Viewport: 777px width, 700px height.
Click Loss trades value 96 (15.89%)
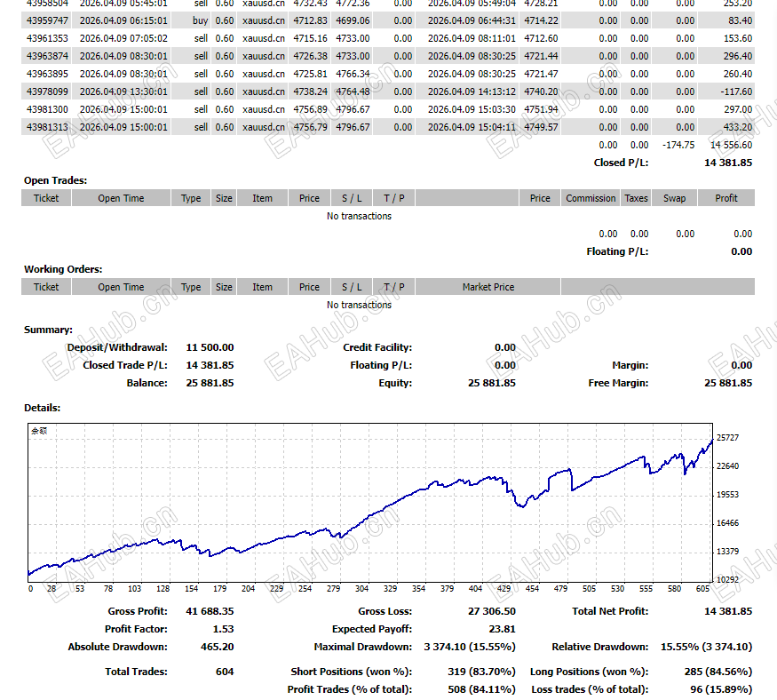click(x=721, y=689)
